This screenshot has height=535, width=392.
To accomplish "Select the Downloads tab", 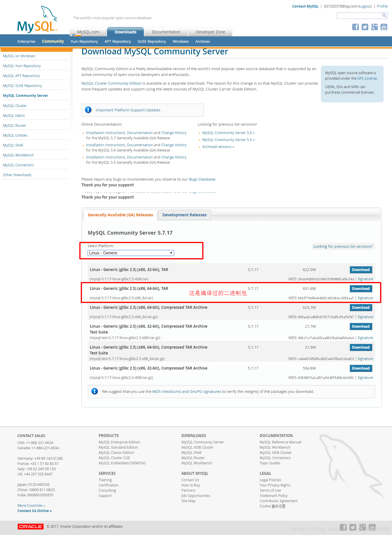I will coord(126,32).
